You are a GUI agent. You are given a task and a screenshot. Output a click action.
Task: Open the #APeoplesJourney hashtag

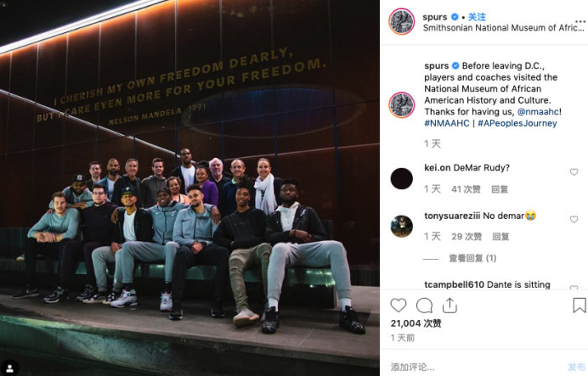click(517, 123)
